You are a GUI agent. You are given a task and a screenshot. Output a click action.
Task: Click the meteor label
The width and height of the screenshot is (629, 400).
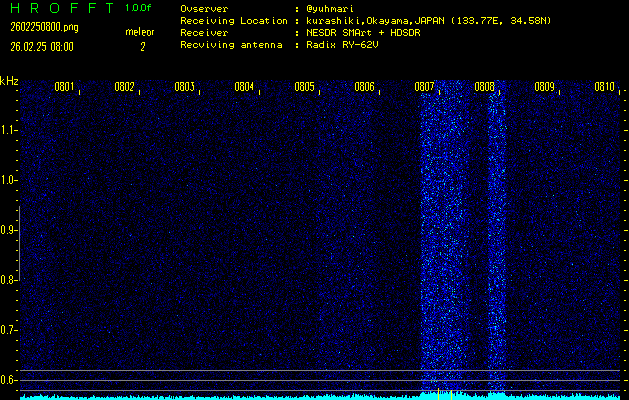click(140, 32)
